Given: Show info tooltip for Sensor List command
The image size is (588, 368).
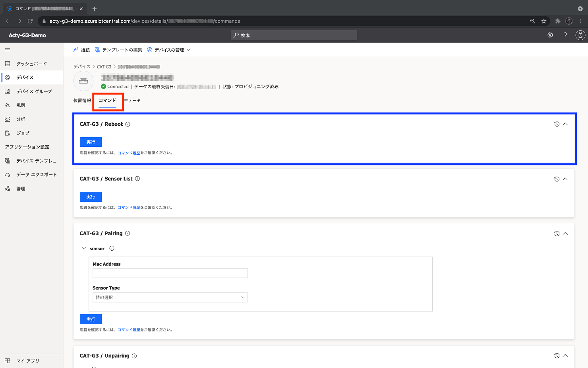Looking at the screenshot, I should point(137,179).
